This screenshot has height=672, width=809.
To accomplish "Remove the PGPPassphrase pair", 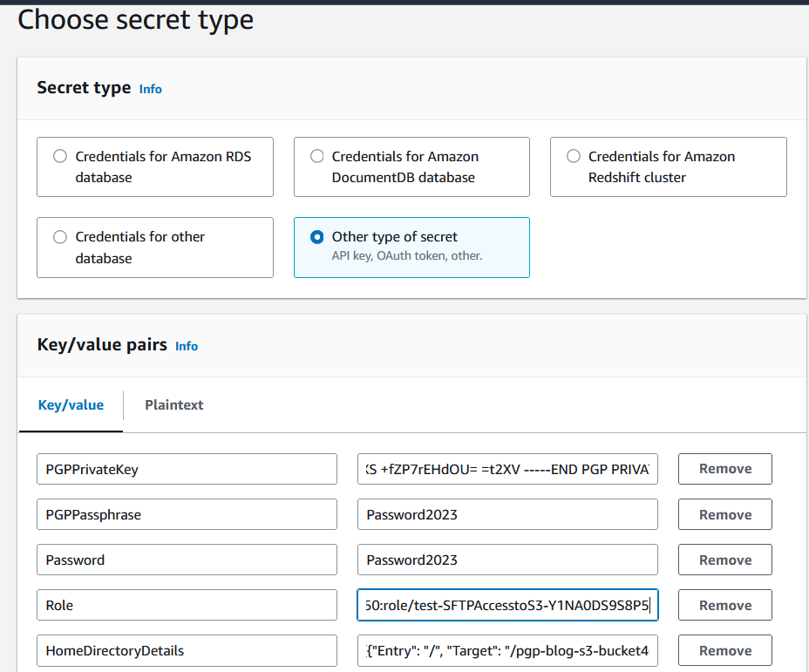I will click(724, 514).
